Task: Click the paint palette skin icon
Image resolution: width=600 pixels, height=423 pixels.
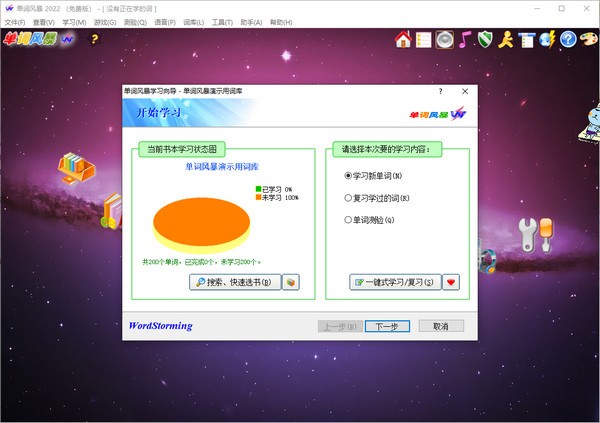Action: click(x=588, y=39)
